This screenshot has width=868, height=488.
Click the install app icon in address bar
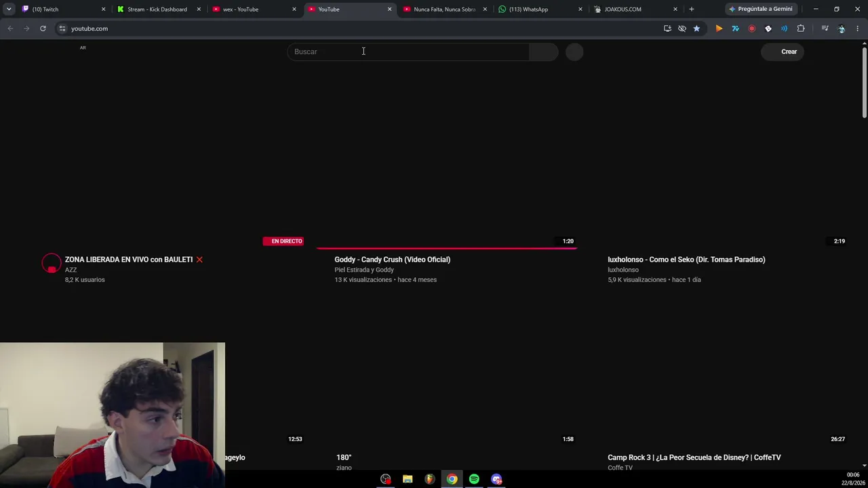coord(667,28)
